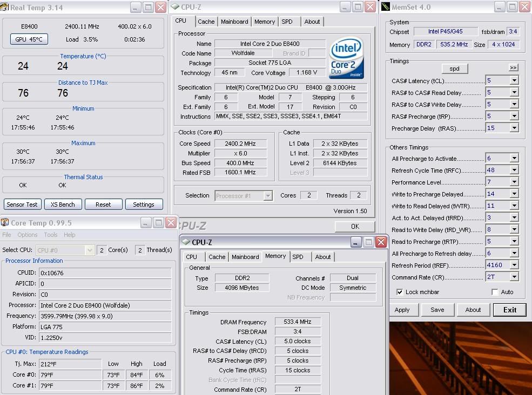Click the Exit button in MemSet

click(510, 310)
